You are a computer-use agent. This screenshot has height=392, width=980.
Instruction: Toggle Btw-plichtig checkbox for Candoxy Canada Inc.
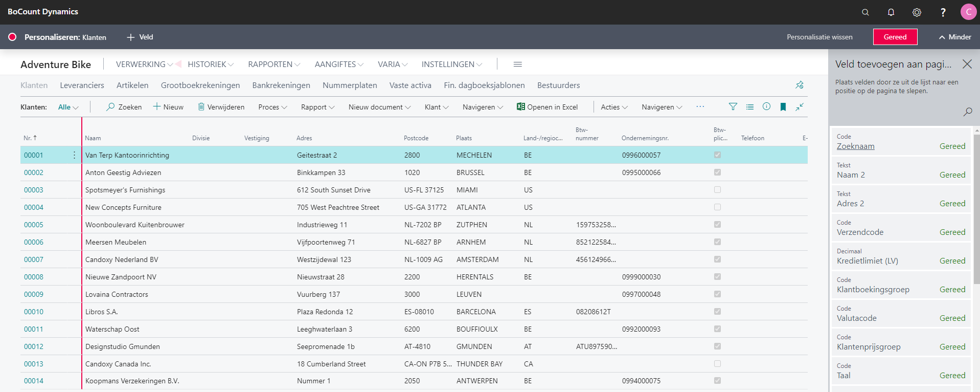pyautogui.click(x=718, y=364)
